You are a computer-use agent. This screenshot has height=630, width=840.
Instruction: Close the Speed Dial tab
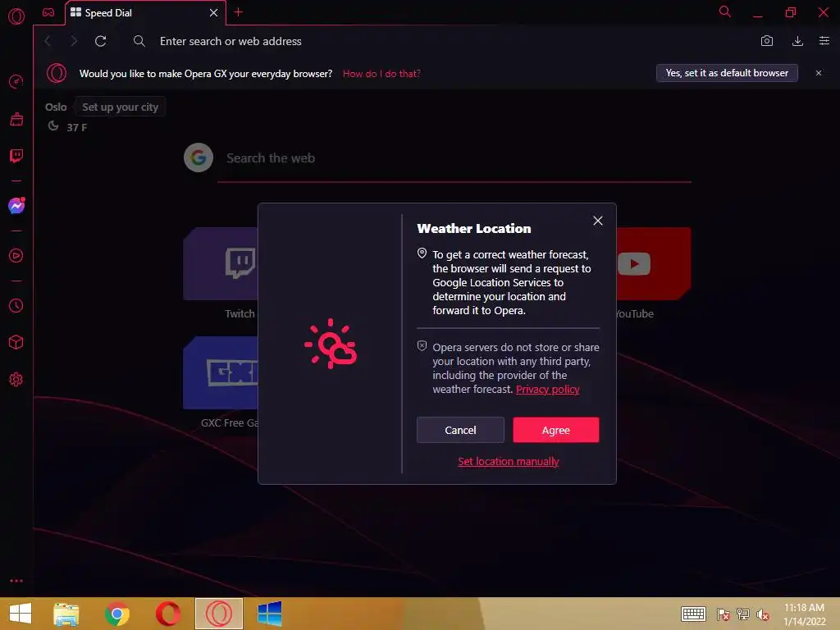tap(214, 13)
